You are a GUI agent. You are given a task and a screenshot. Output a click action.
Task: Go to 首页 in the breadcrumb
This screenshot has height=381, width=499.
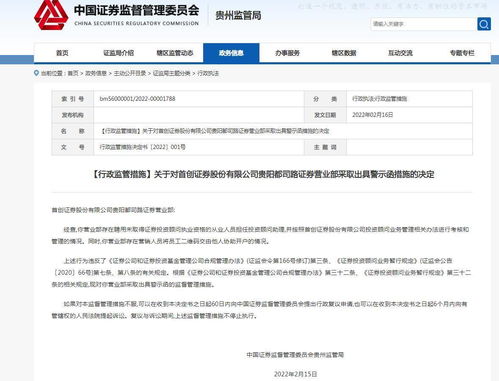(x=73, y=73)
